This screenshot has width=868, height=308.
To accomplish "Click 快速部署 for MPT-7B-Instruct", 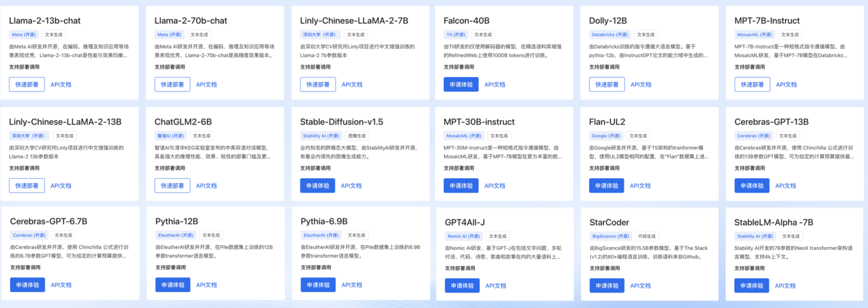I will point(752,85).
